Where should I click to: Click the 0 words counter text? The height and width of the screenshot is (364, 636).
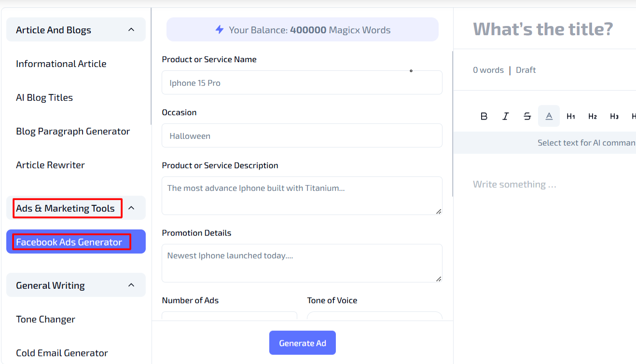pyautogui.click(x=488, y=70)
